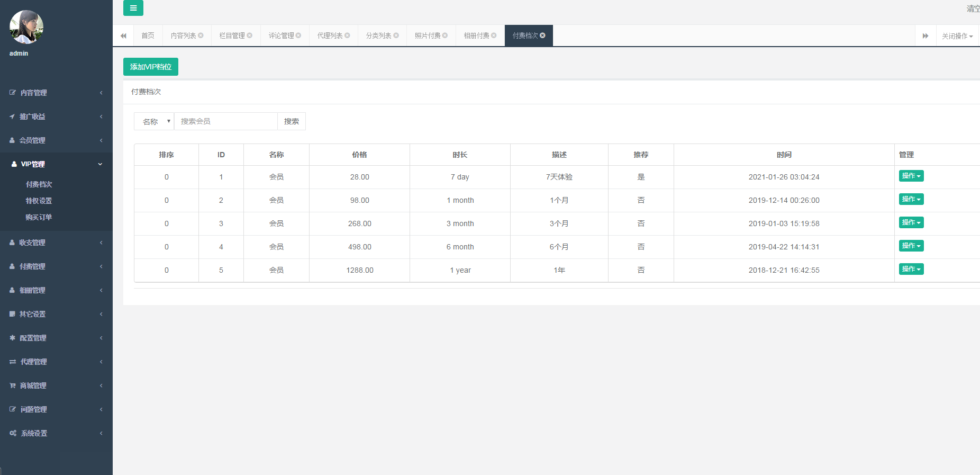The height and width of the screenshot is (475, 980).
Task: Close the 分类列表 tab via x icon
Action: [396, 35]
